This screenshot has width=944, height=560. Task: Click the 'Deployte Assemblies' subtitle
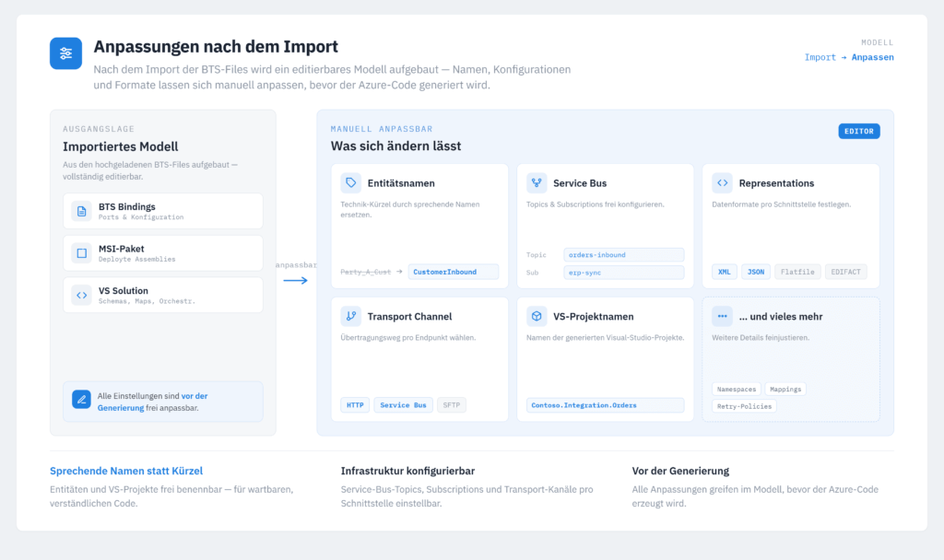137,259
